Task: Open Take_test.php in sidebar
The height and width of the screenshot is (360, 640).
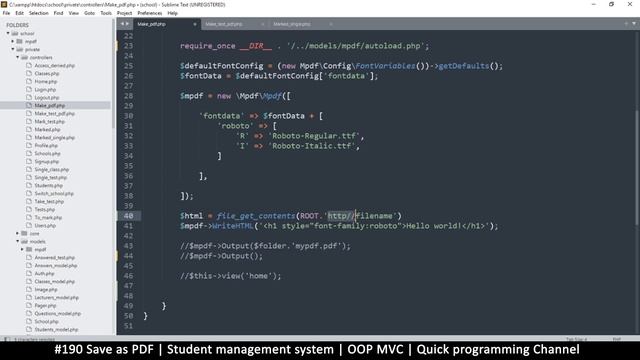Action: 49,202
